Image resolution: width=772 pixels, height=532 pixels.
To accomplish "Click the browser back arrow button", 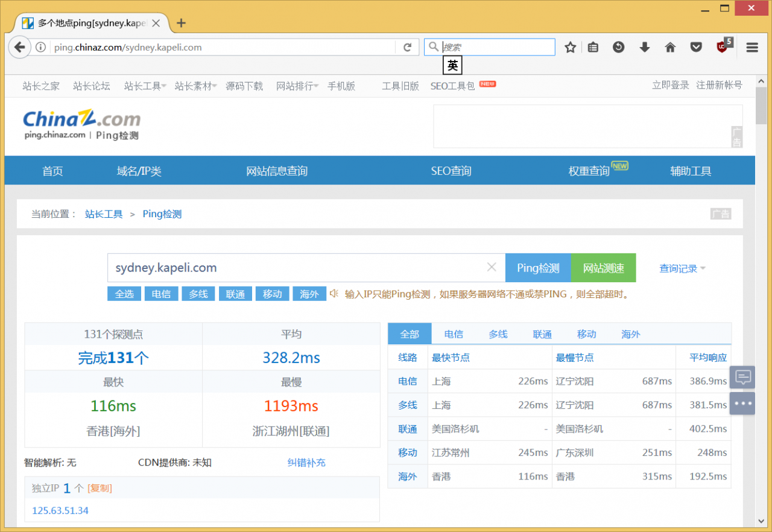I will 19,47.
